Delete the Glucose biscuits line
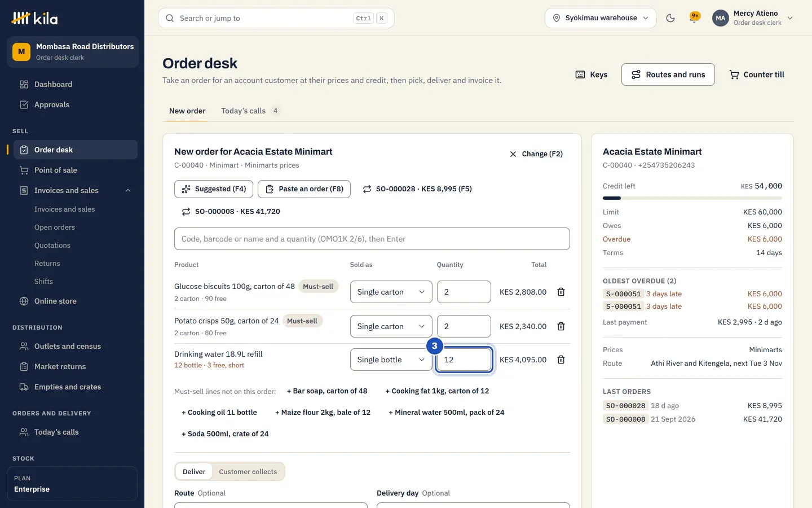The height and width of the screenshot is (508, 812). point(561,292)
